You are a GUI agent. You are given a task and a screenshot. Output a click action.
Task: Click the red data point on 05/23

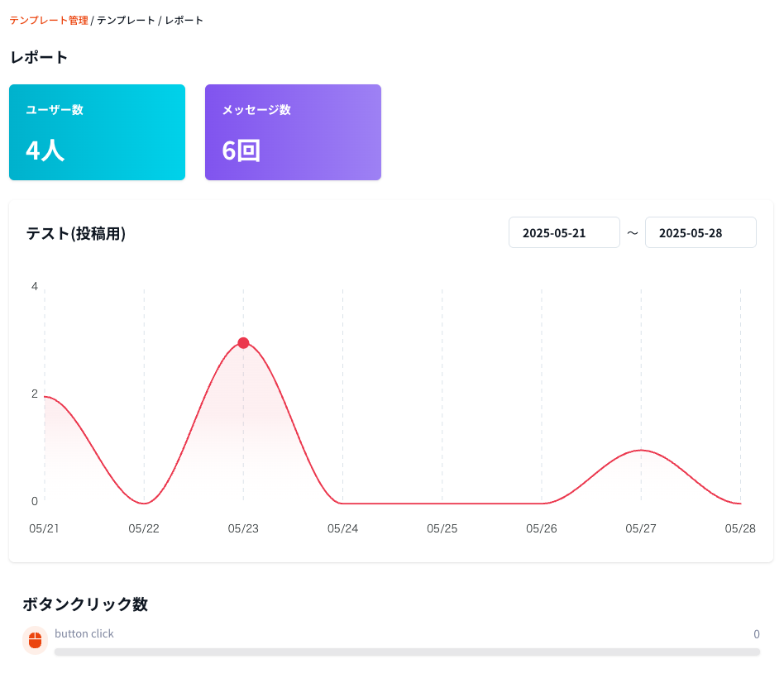(243, 343)
